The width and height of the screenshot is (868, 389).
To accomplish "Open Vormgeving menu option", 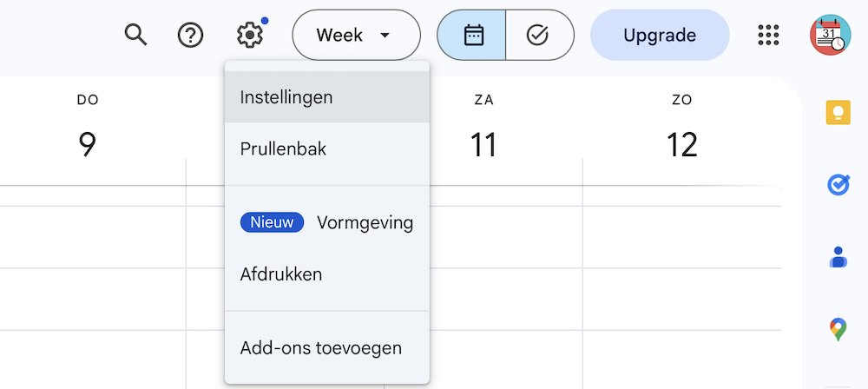I will pyautogui.click(x=364, y=223).
